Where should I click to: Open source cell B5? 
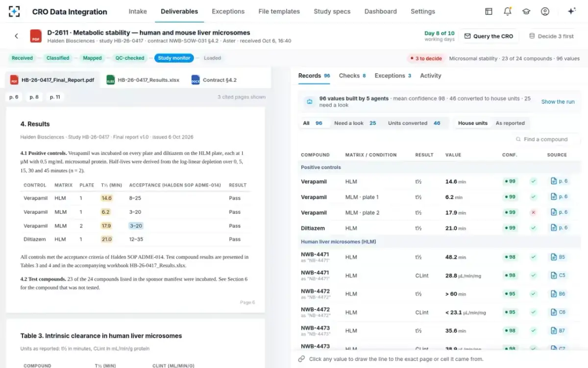[x=558, y=257]
